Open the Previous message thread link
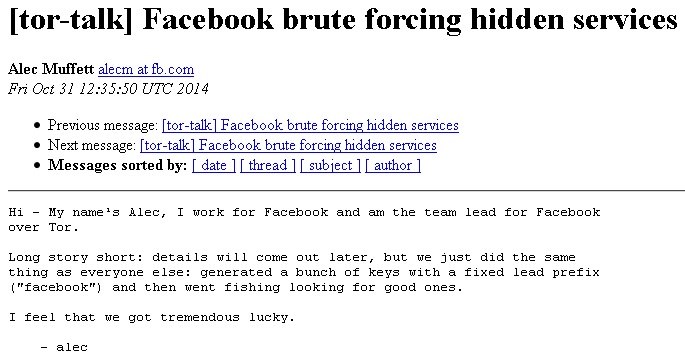 tap(310, 125)
